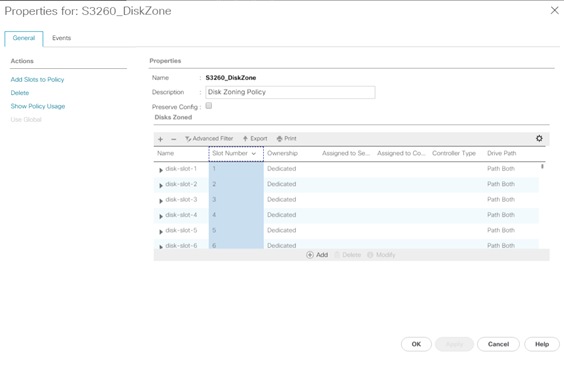The image size is (564, 365).
Task: Open the Slot Number column sort dropdown
Action: [254, 154]
